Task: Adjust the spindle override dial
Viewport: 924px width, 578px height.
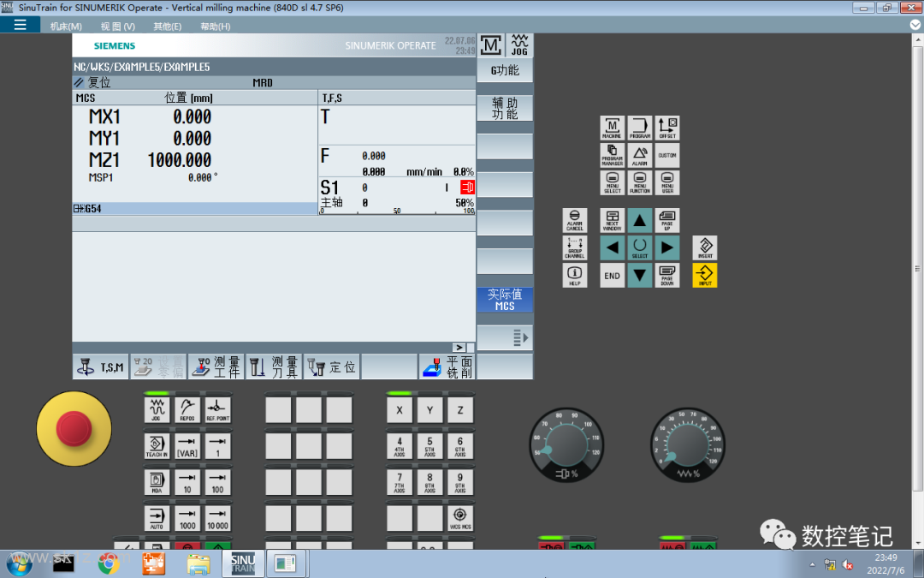Action: click(x=567, y=446)
